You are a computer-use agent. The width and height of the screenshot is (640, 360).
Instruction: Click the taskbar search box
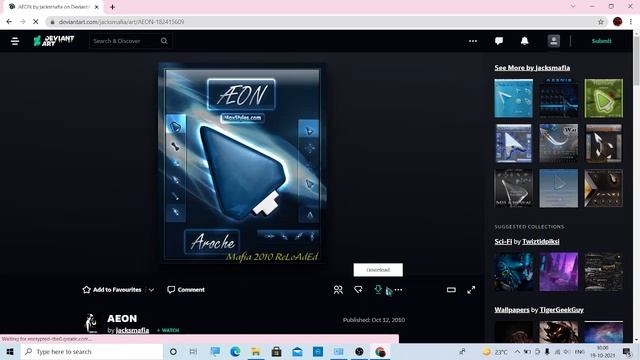[x=92, y=351]
